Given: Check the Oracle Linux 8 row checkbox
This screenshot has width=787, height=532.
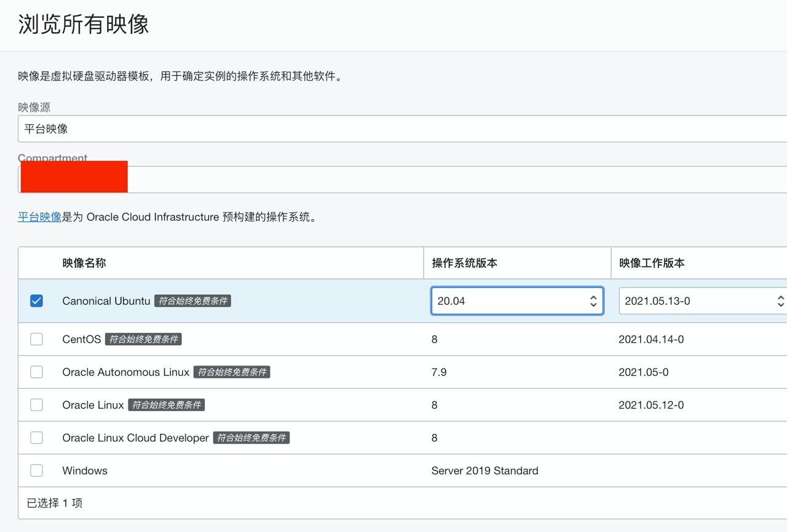Looking at the screenshot, I should pos(37,405).
